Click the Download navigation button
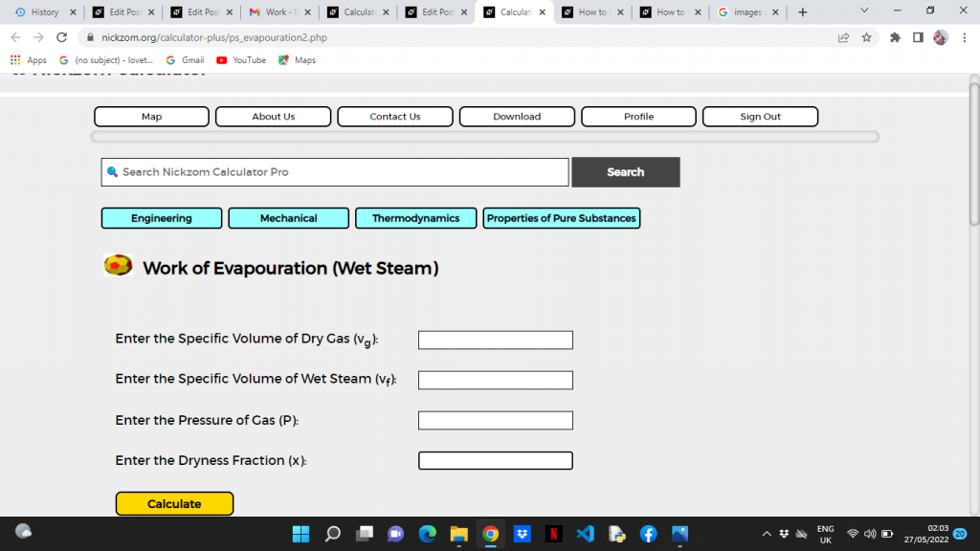 517,116
